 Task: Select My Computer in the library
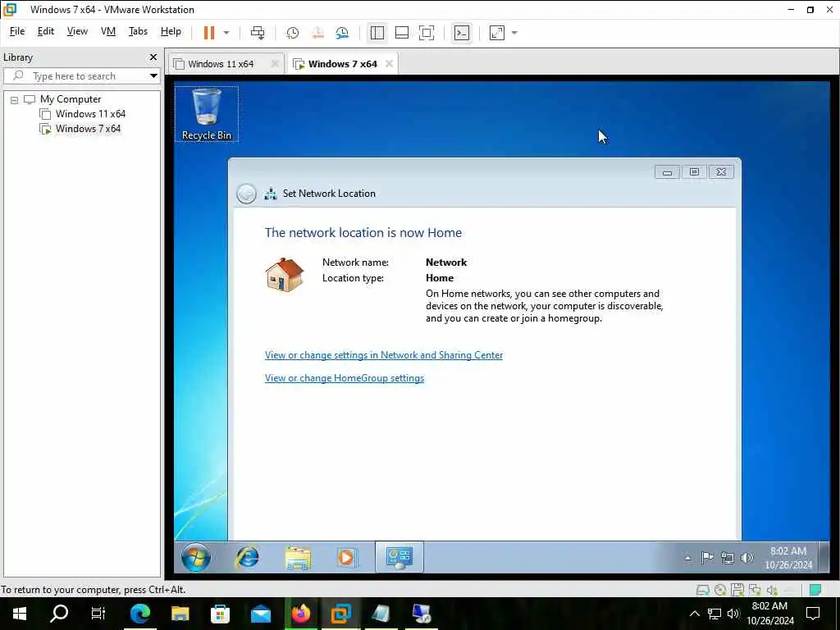click(71, 99)
